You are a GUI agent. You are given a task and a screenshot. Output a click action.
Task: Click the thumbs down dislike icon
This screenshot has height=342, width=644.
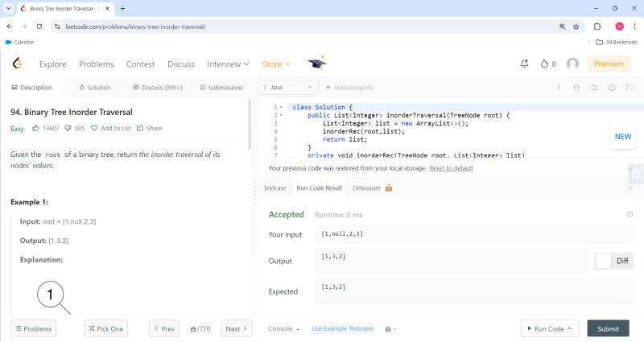pyautogui.click(x=68, y=128)
